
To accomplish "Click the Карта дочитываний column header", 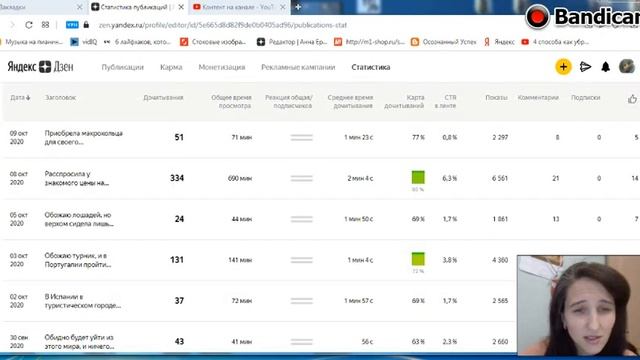I will pyautogui.click(x=404, y=102).
